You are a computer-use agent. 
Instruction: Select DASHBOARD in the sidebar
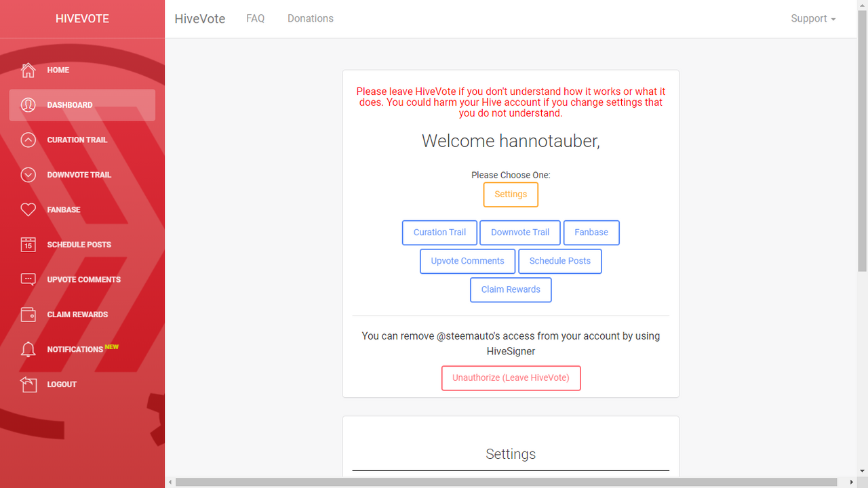pos(82,105)
